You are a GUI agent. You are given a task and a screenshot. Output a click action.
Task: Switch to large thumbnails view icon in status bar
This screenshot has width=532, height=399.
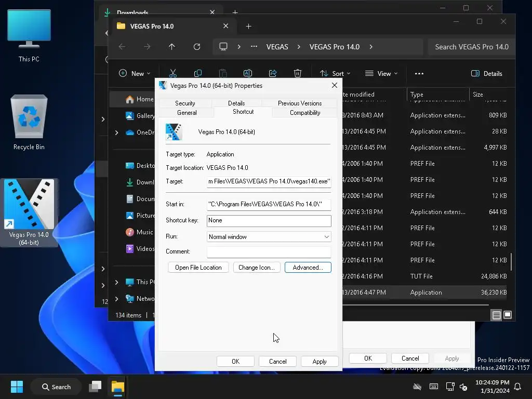pyautogui.click(x=508, y=315)
